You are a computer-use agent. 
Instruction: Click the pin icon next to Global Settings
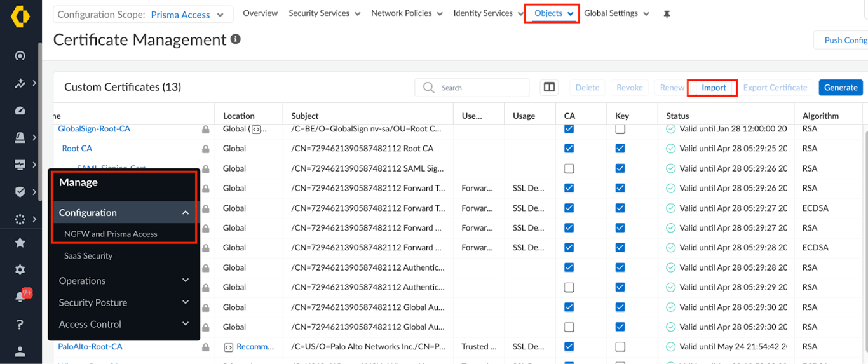click(667, 14)
